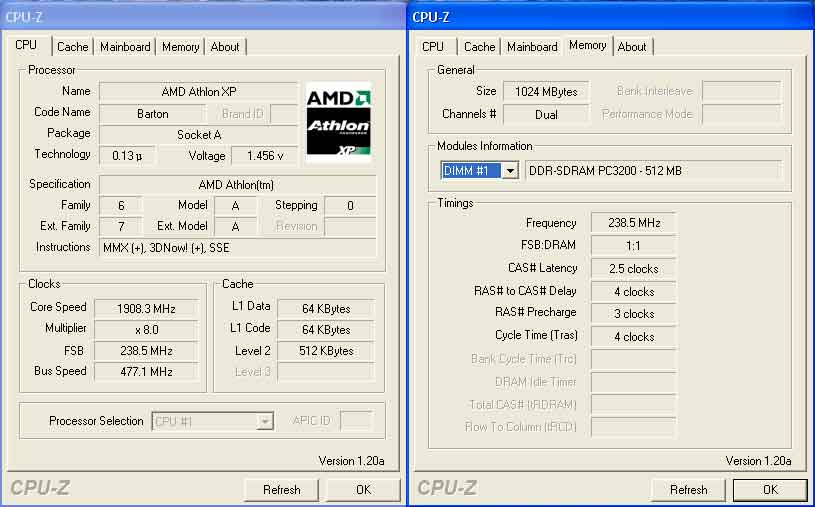The height and width of the screenshot is (507, 815).
Task: Click the FSB:DRAM ratio value 1:1
Action: pos(634,246)
